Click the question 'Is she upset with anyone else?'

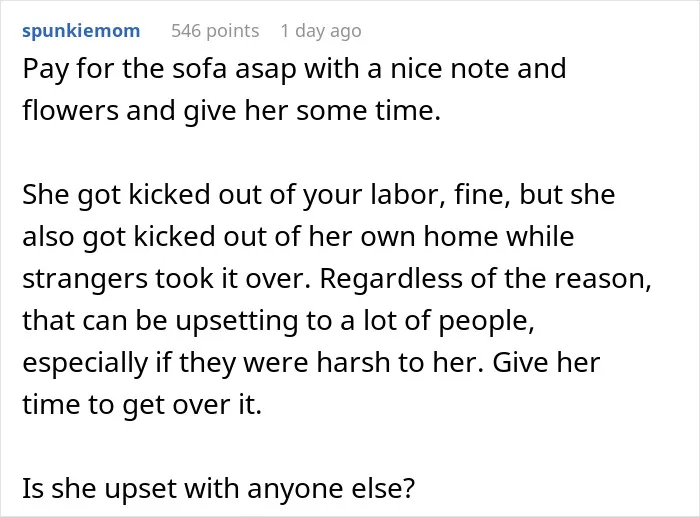(x=219, y=488)
